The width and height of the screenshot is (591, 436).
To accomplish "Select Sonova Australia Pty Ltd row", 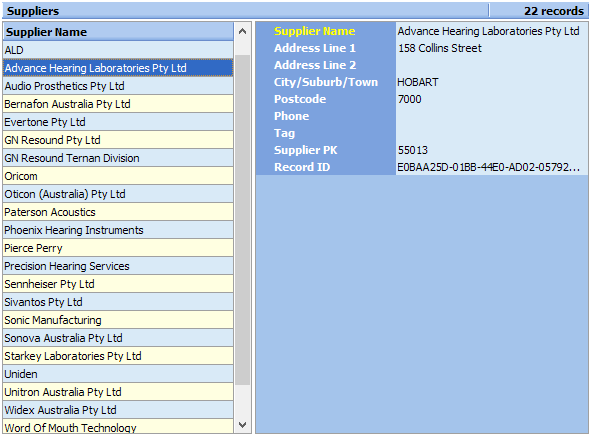I will [x=118, y=338].
